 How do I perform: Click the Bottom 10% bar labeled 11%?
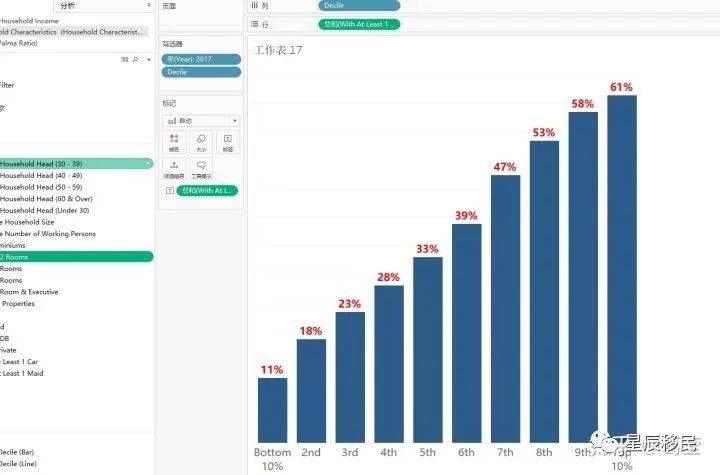(x=272, y=409)
